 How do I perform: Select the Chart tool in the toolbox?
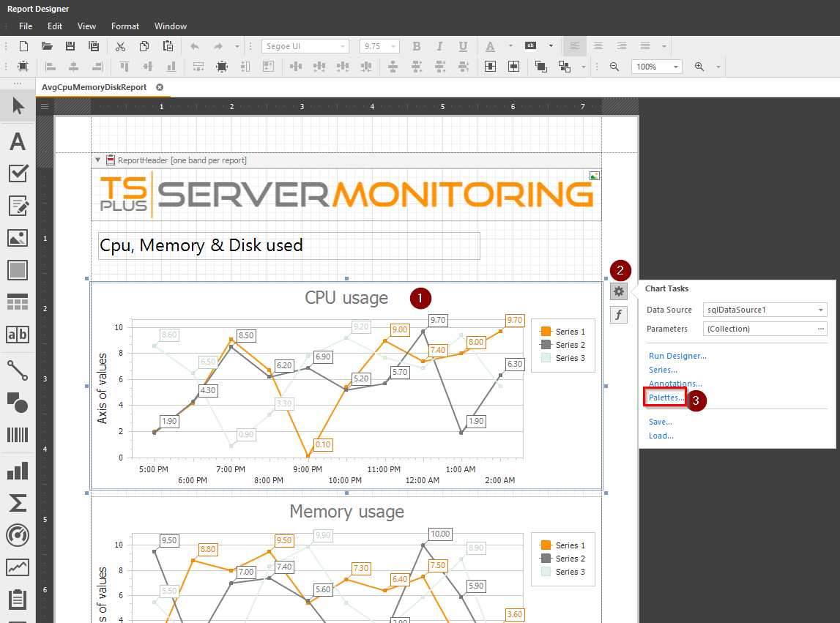(18, 471)
